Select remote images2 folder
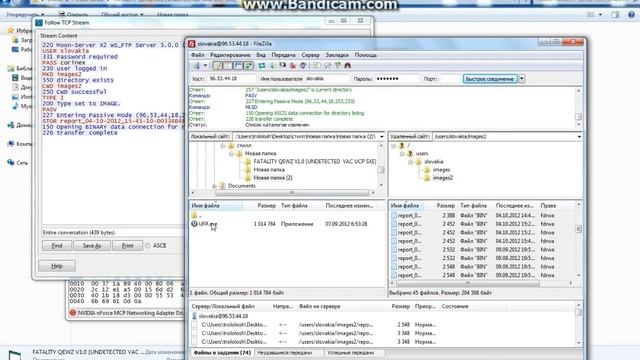The image size is (640, 360). [442, 178]
